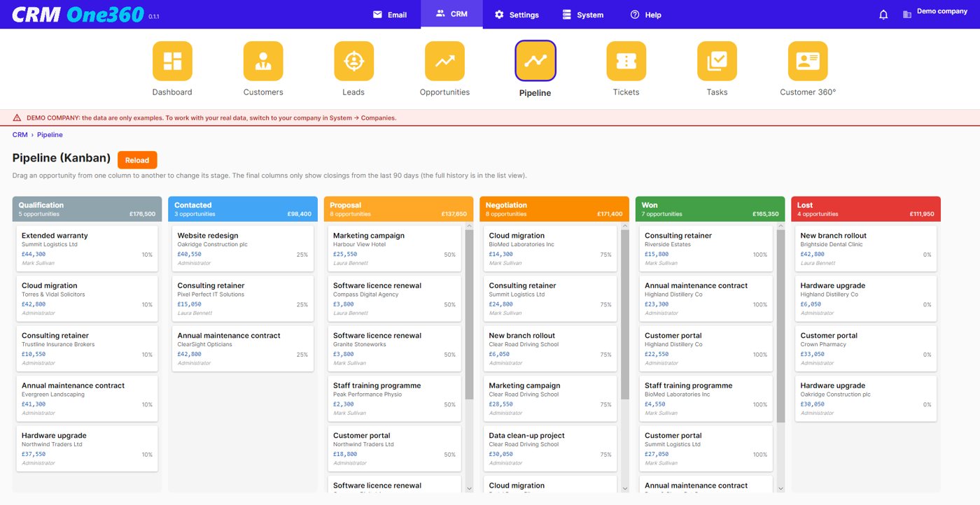Click the Proposal column header
The image size is (980, 505).
pyautogui.click(x=398, y=209)
